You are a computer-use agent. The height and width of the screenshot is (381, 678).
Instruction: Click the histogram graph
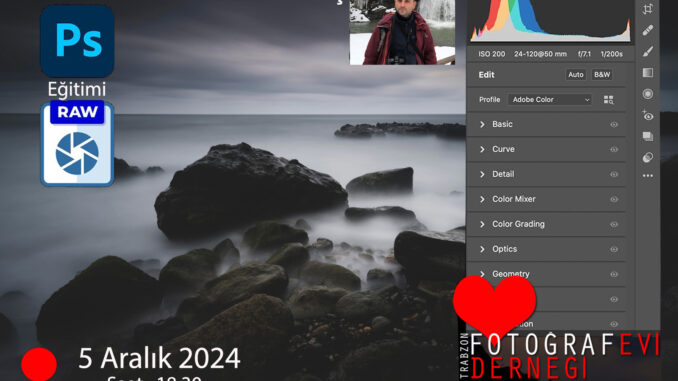[x=550, y=22]
